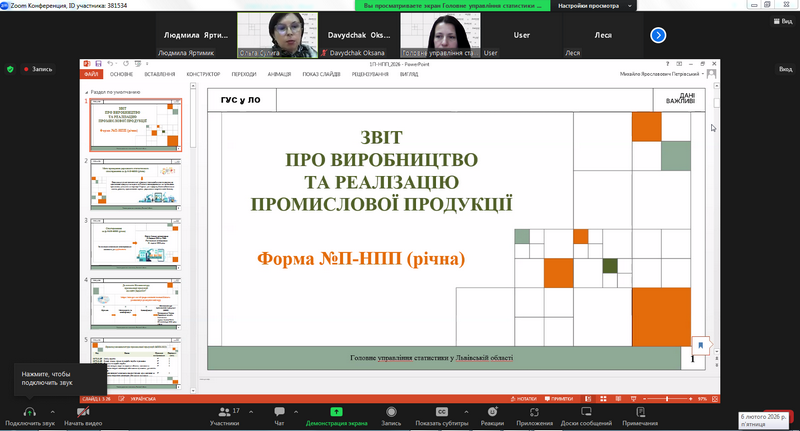Select slide 2 thumbnail

[136, 185]
